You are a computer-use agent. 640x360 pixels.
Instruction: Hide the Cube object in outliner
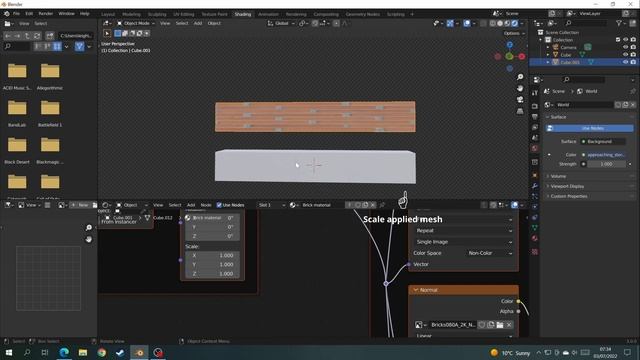click(625, 55)
